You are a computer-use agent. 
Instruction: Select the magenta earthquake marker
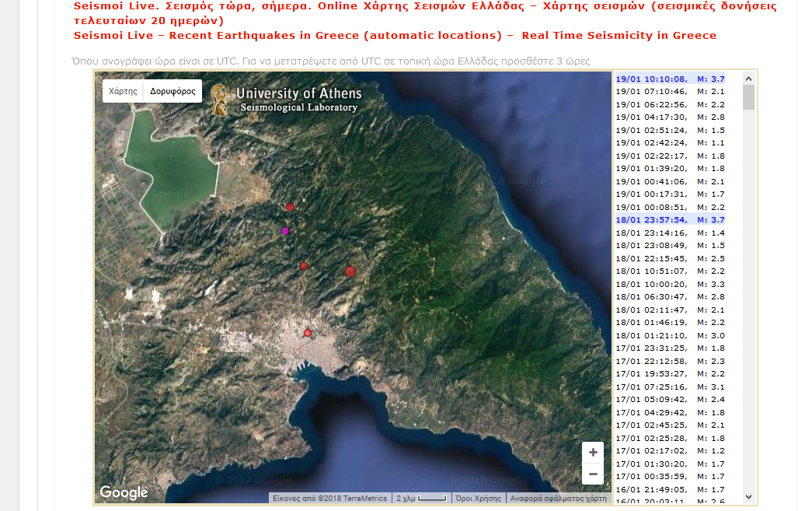(x=284, y=232)
